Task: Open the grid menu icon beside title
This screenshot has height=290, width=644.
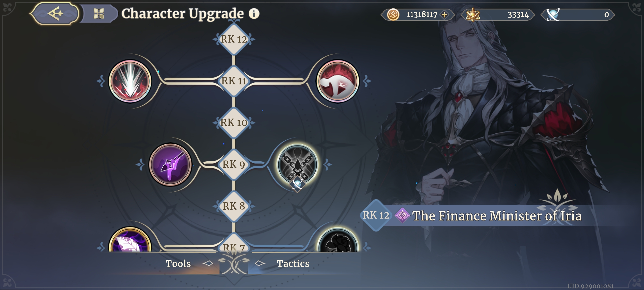Action: click(99, 14)
